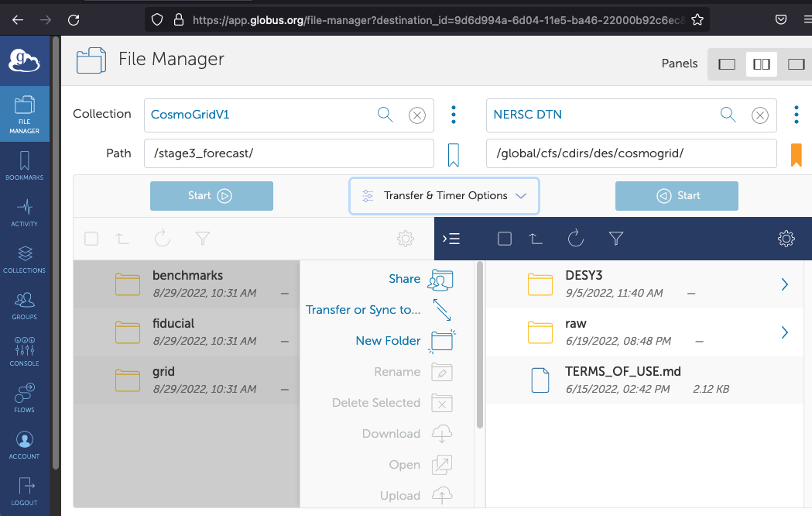
Task: Click the /global/cfs/cdirs/des/cosmogrid/ path field
Action: coord(632,153)
